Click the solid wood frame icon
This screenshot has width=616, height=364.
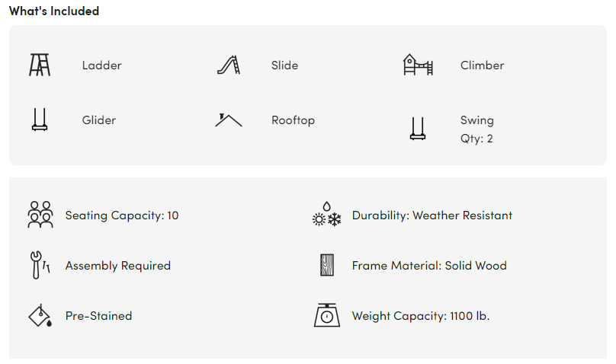pyautogui.click(x=327, y=266)
